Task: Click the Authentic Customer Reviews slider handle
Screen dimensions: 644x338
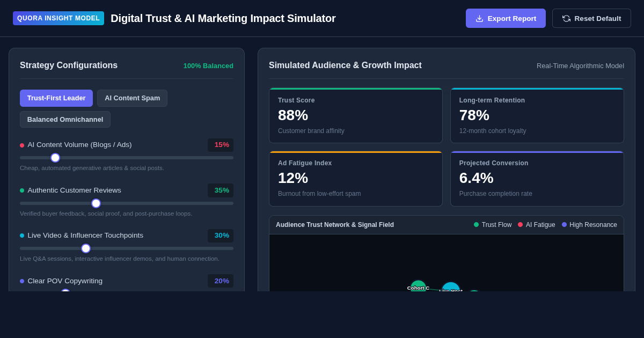Action: pyautogui.click(x=96, y=203)
